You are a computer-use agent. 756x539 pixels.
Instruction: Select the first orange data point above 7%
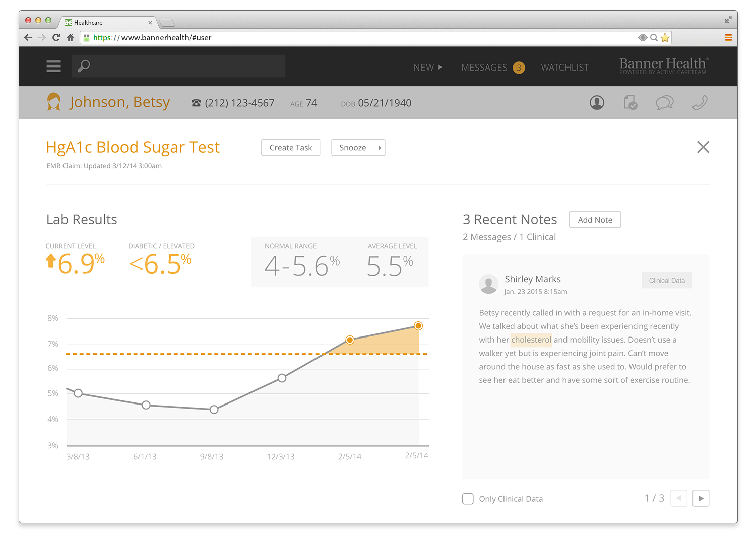tap(350, 340)
